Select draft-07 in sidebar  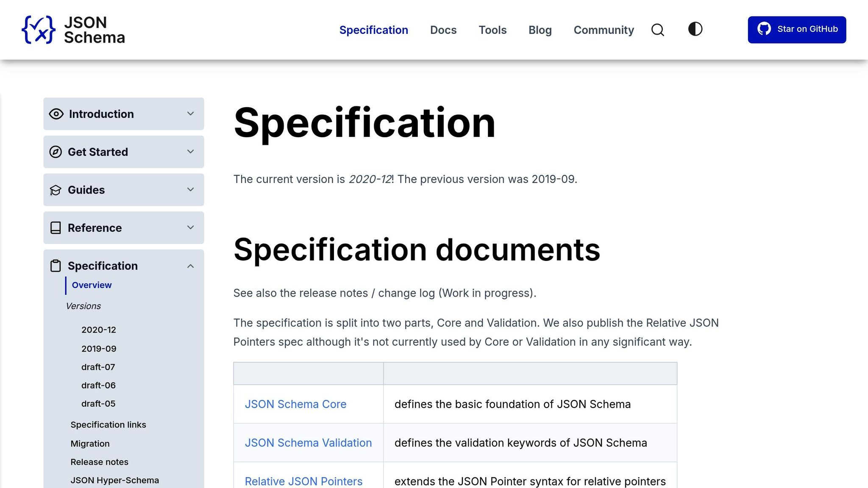point(98,367)
